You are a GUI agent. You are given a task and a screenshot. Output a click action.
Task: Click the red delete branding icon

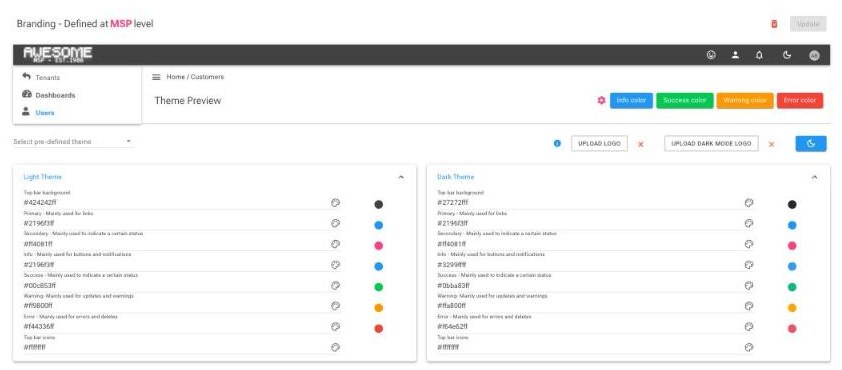coord(774,24)
